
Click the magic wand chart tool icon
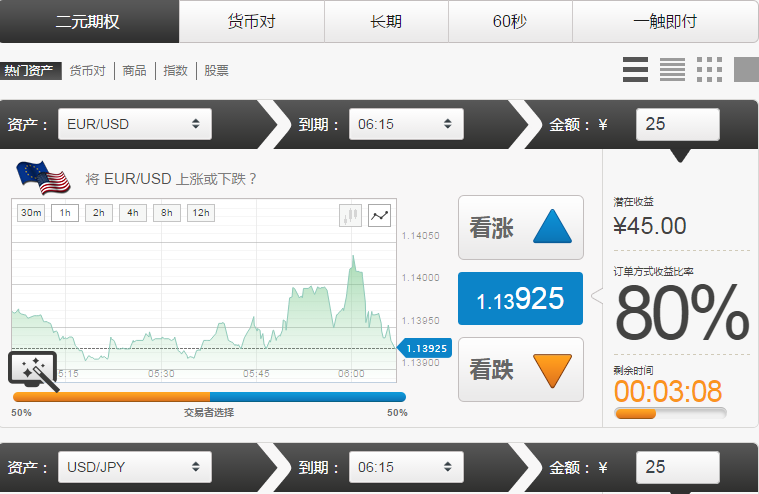click(x=33, y=370)
